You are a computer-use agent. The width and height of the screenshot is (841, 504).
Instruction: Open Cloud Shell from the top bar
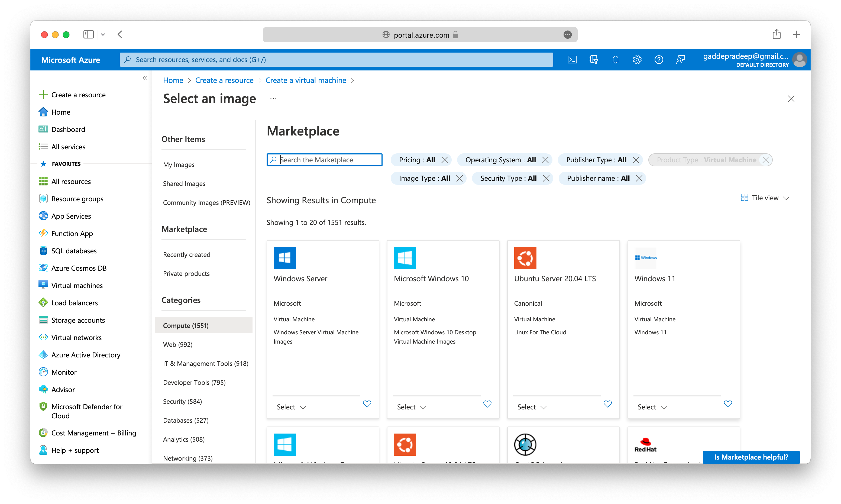click(572, 60)
